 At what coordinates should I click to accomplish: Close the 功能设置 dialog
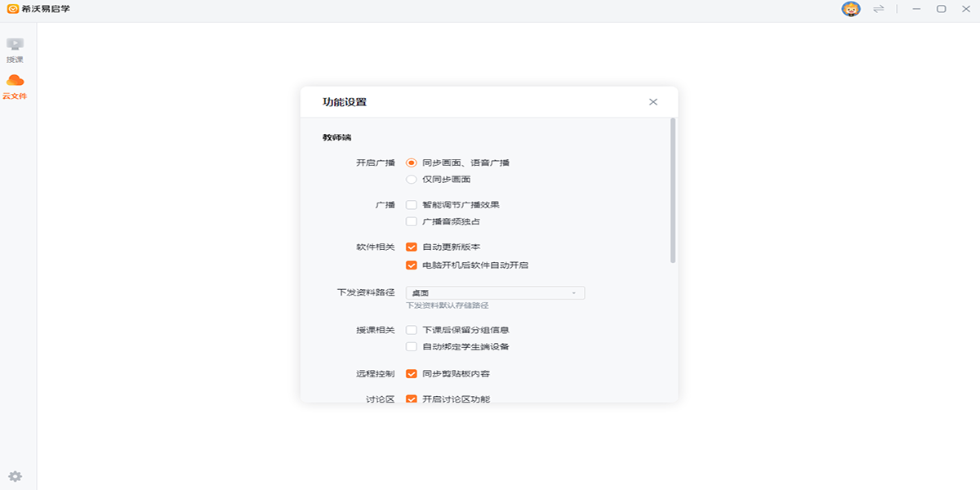[653, 102]
